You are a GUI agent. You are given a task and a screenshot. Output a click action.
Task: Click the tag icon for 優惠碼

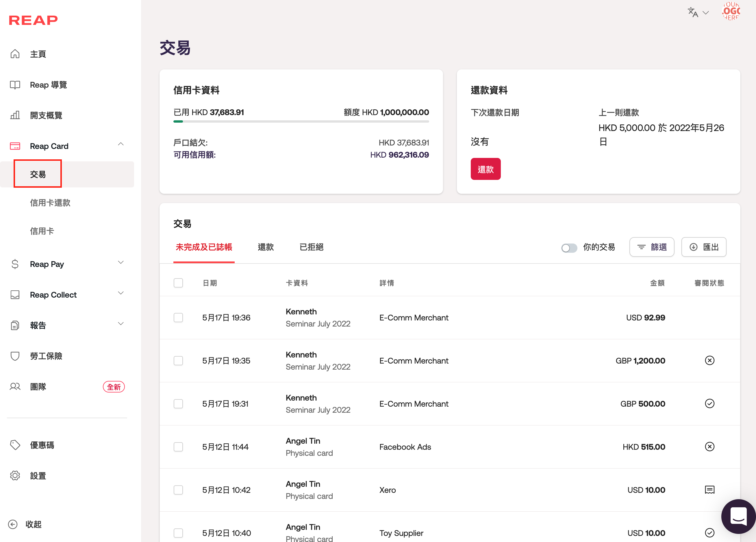click(15, 445)
